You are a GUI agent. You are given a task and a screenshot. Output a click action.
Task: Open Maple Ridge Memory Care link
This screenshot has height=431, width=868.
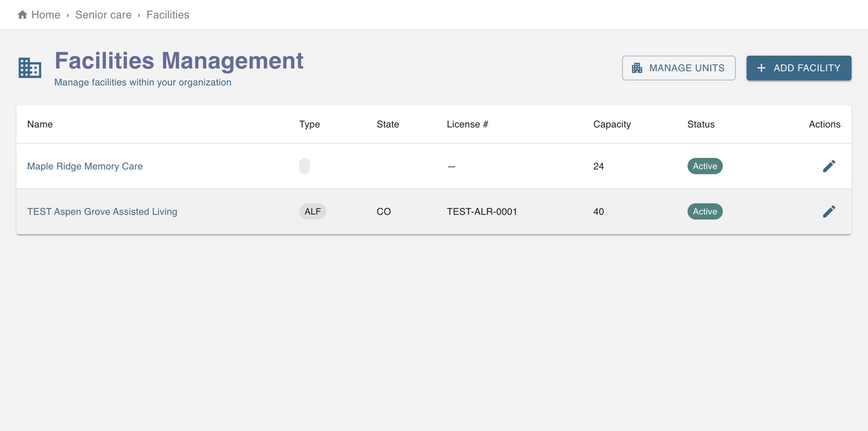[x=85, y=166]
